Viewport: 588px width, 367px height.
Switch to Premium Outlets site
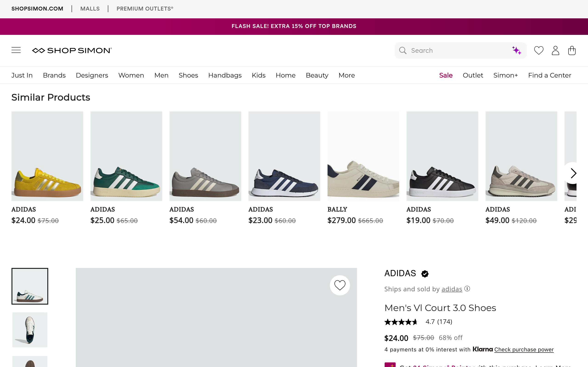[x=145, y=9]
